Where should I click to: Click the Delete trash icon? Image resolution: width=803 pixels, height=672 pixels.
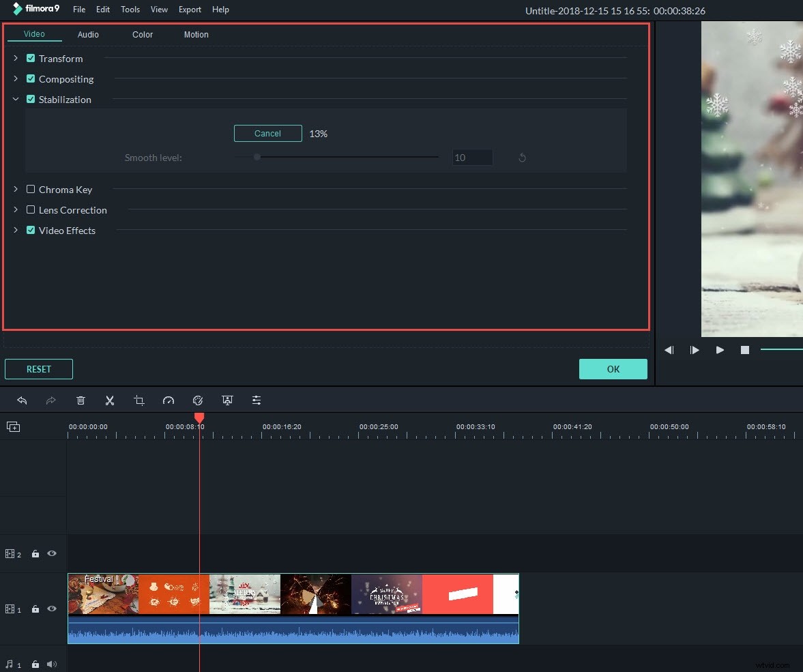[81, 400]
